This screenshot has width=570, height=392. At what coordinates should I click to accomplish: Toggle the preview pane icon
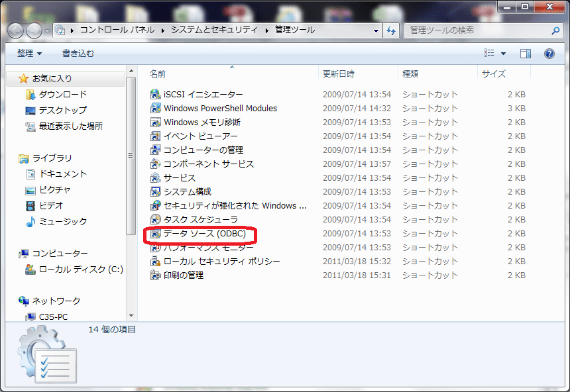[x=526, y=54]
